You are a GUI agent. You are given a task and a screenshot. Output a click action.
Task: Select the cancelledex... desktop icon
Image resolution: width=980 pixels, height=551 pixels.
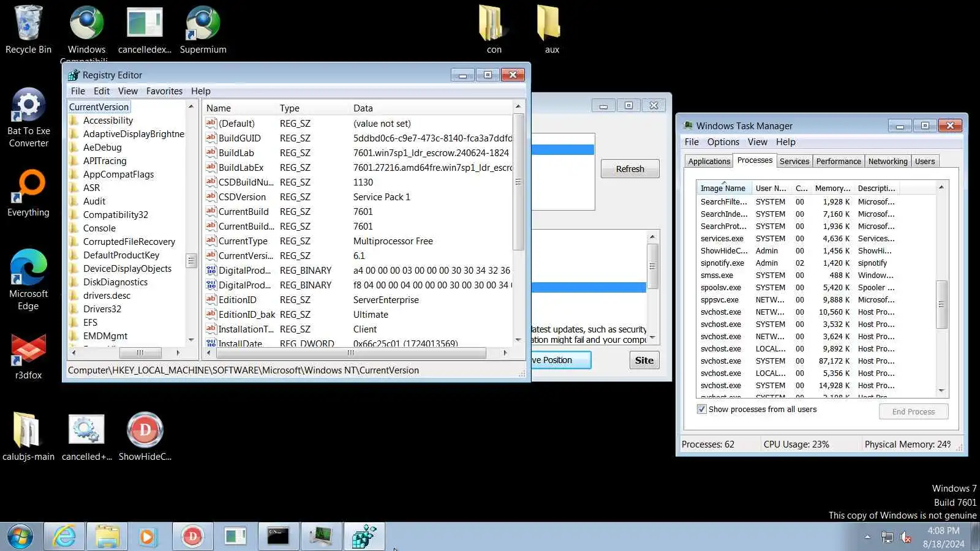(145, 30)
